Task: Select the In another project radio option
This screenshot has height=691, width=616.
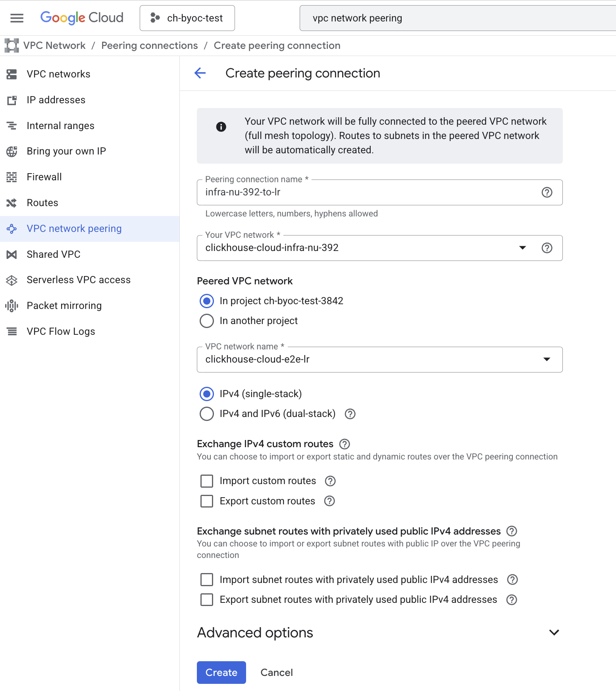Action: pyautogui.click(x=207, y=321)
